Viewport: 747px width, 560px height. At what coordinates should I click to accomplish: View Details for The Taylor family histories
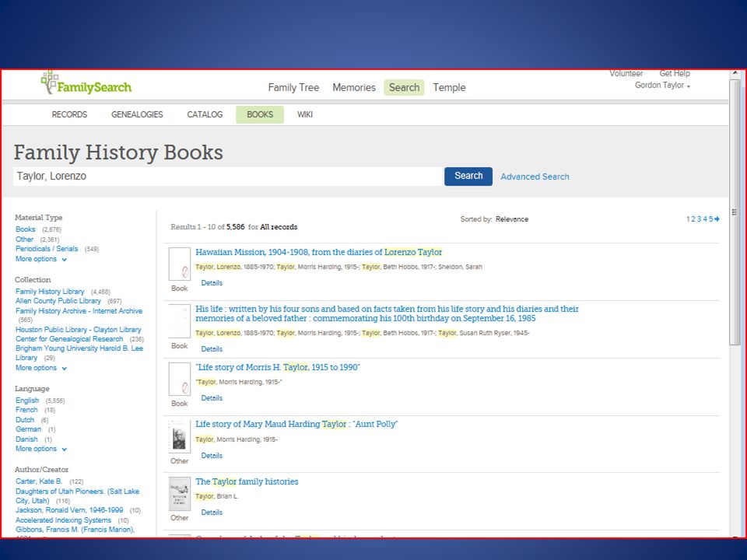point(212,513)
